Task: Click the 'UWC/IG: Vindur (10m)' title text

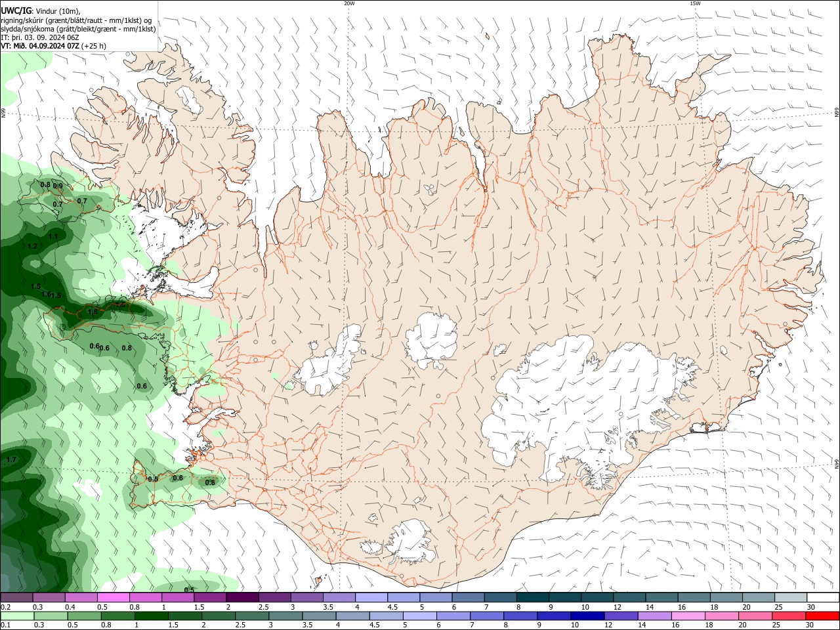Action: click(41, 11)
